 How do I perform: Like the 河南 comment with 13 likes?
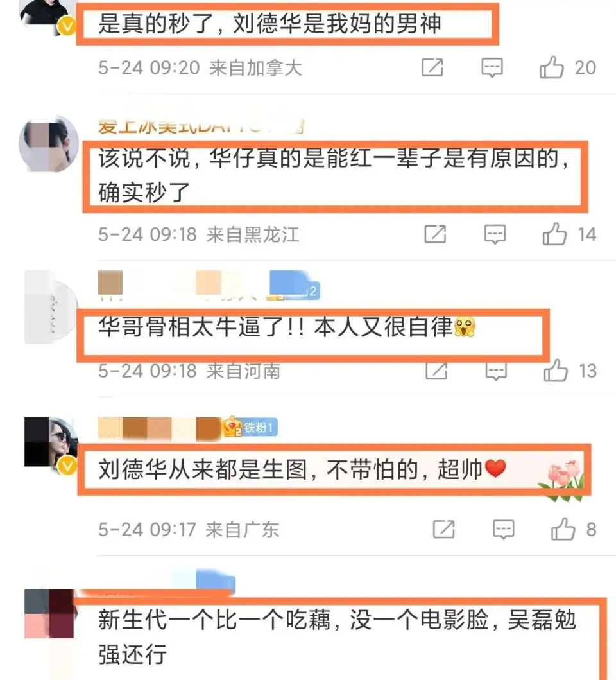pyautogui.click(x=556, y=371)
